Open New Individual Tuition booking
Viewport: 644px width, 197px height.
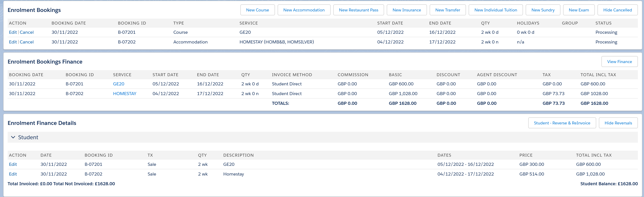point(496,10)
